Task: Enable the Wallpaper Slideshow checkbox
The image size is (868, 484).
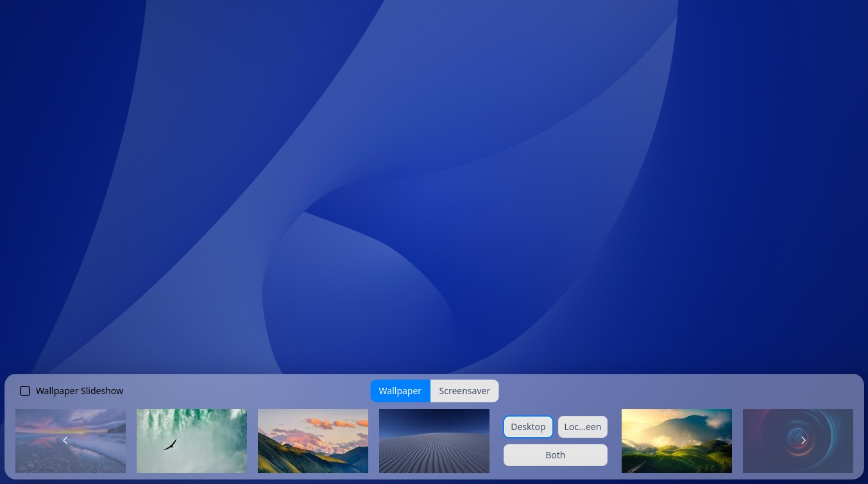Action: tap(25, 391)
